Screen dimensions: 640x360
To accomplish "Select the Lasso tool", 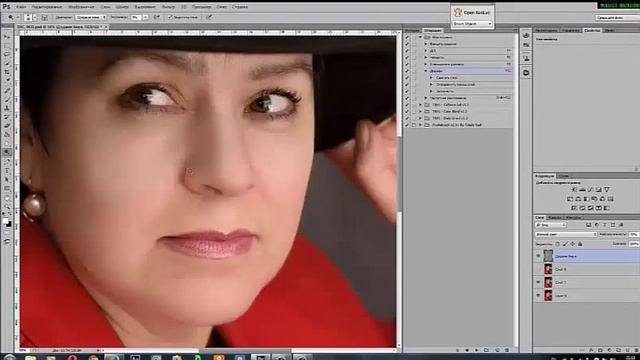I will click(x=7, y=54).
